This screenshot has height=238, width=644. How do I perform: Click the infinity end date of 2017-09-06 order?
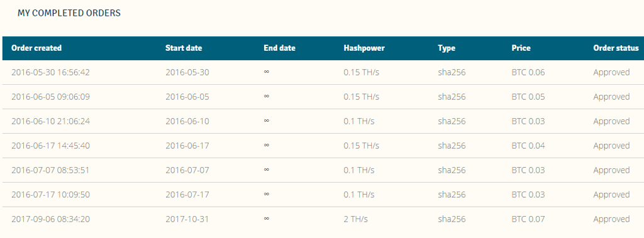pyautogui.click(x=266, y=219)
